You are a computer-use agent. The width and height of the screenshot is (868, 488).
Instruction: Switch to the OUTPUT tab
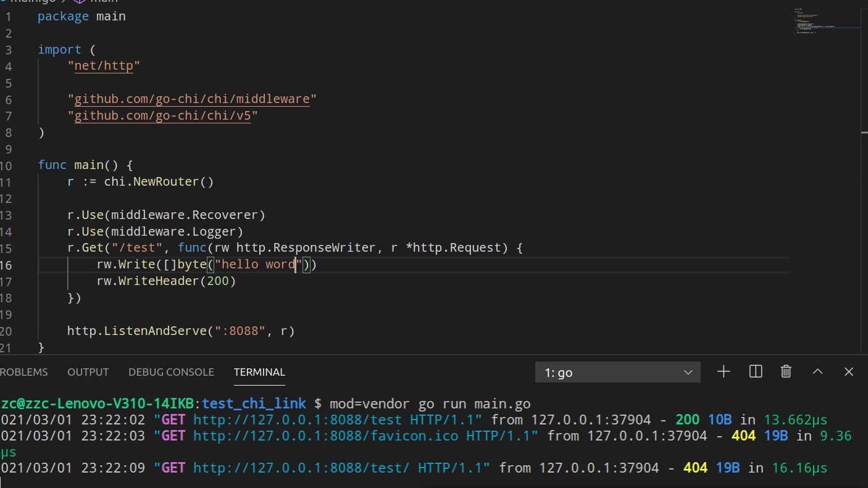(88, 372)
